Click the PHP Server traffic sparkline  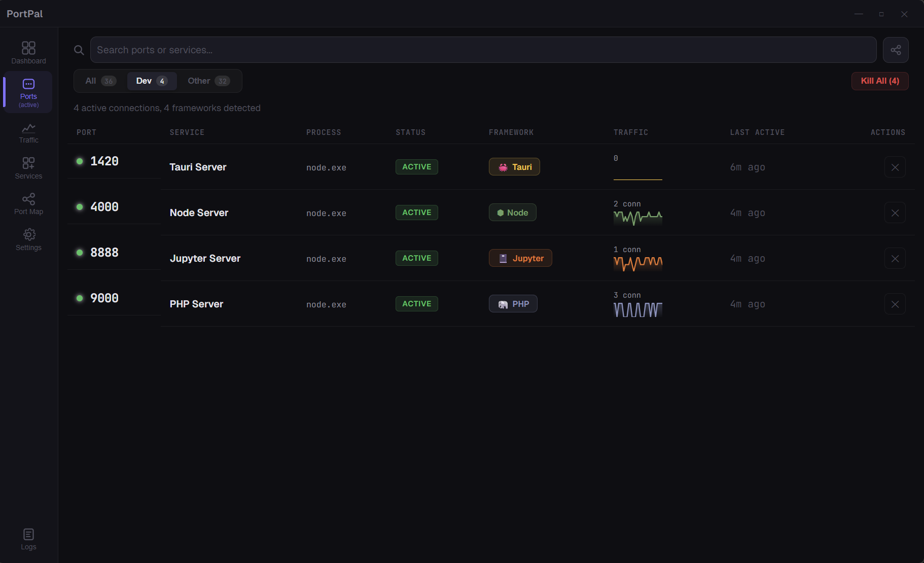pos(637,309)
